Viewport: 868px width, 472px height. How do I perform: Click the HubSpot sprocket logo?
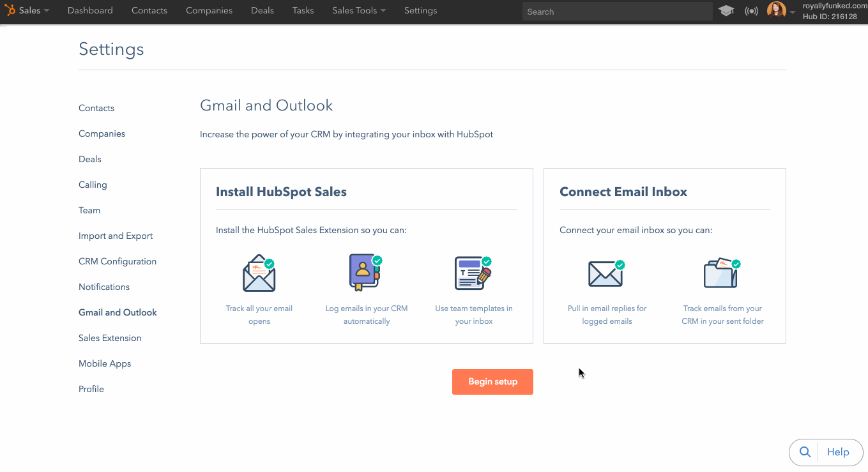[10, 10]
